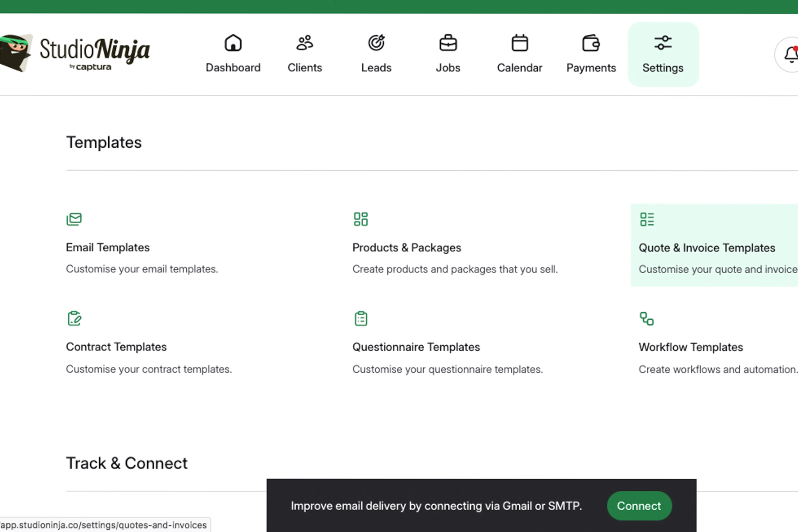Click the Track & Connect heading
The width and height of the screenshot is (798, 532).
[x=127, y=463]
